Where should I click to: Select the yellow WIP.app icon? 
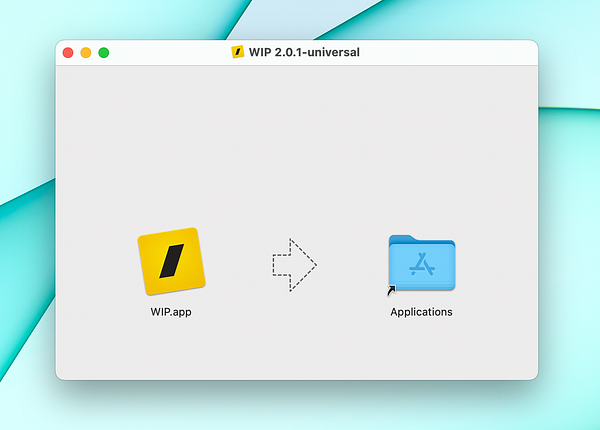(171, 261)
